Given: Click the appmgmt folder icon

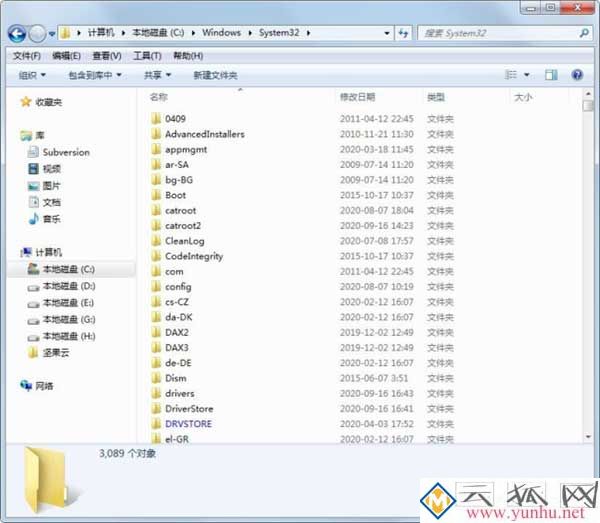Looking at the screenshot, I should point(156,149).
